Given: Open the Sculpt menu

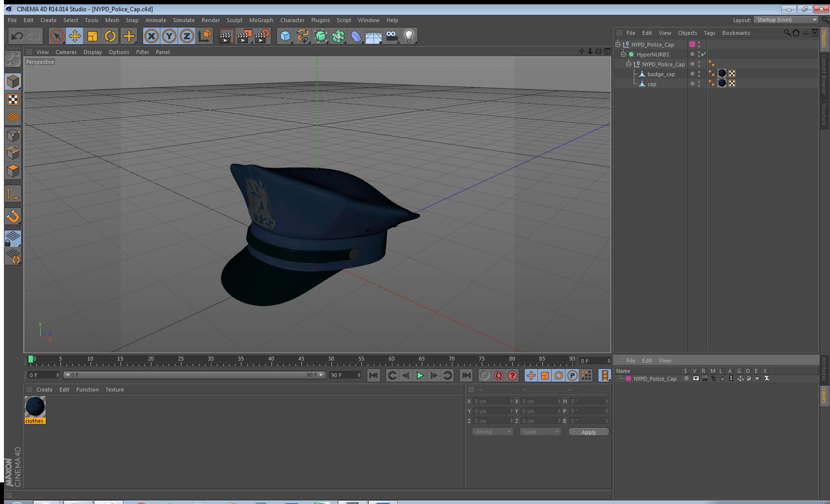Looking at the screenshot, I should [x=235, y=20].
